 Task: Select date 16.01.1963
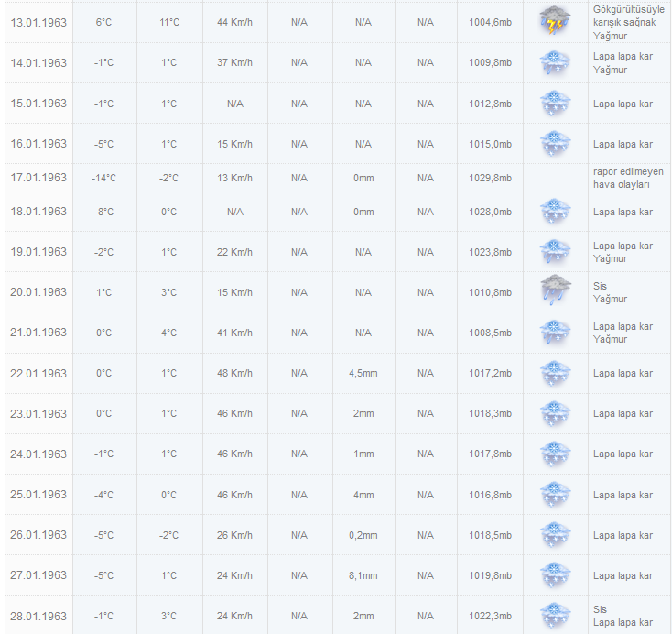click(x=38, y=144)
